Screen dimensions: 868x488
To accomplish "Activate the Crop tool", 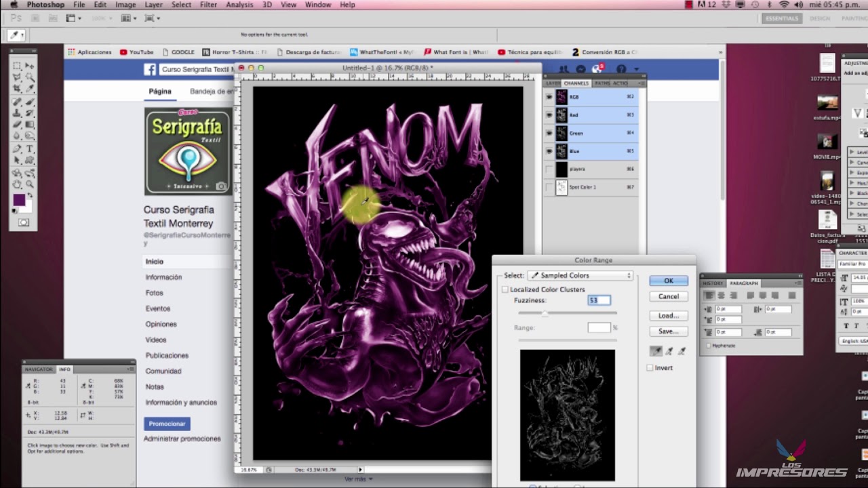I will pos(17,89).
